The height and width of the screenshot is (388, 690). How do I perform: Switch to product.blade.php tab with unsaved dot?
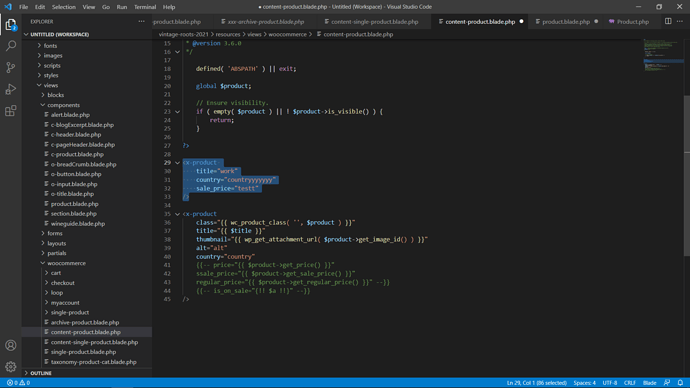tap(565, 22)
